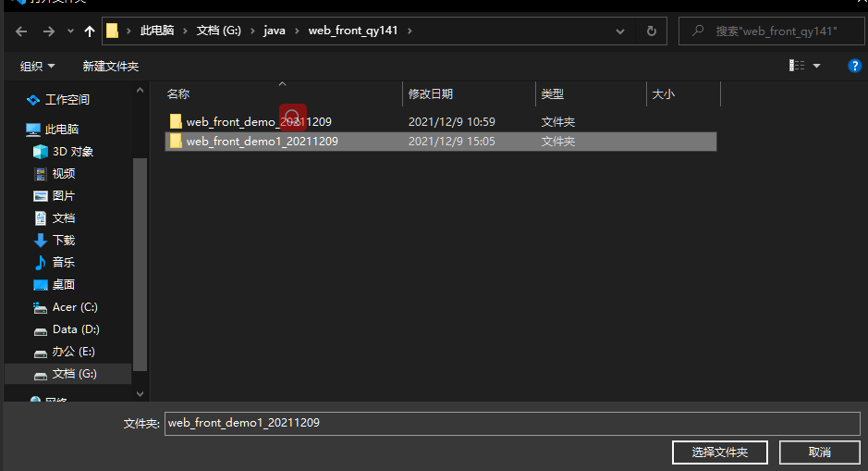Sort by 类型 column header

pos(552,94)
